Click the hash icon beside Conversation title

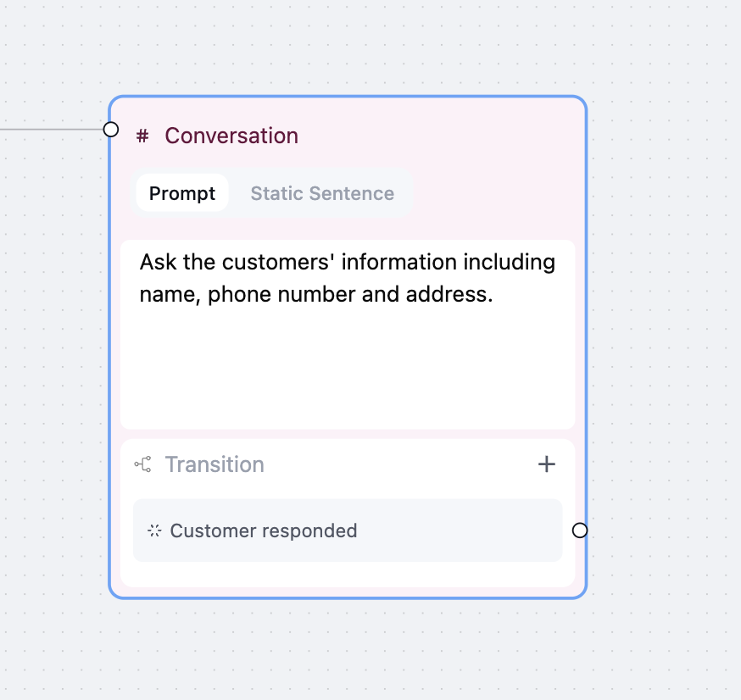[x=142, y=136]
